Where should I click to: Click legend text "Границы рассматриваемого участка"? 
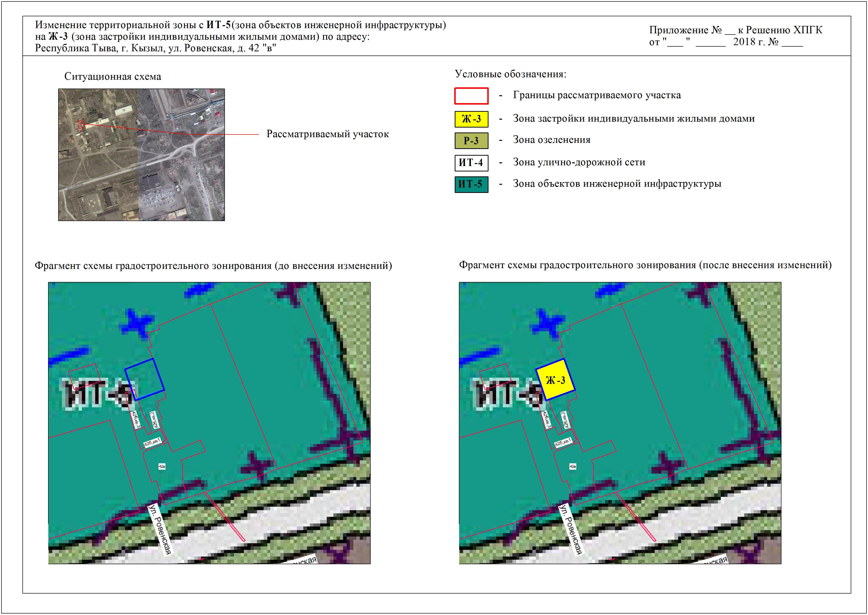click(x=597, y=95)
